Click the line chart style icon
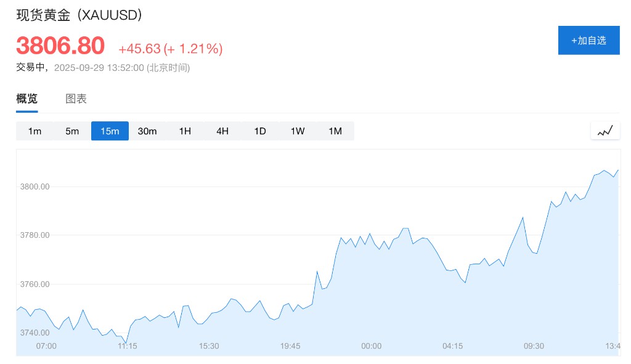 [605, 131]
